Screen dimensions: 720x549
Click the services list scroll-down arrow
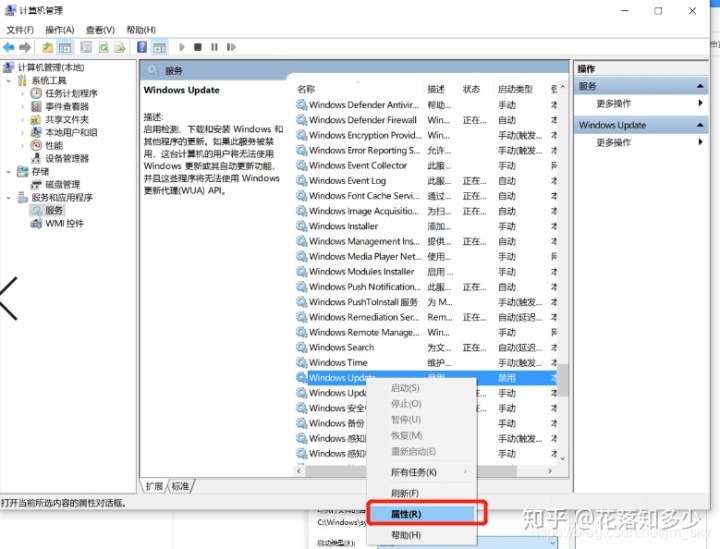click(x=563, y=458)
